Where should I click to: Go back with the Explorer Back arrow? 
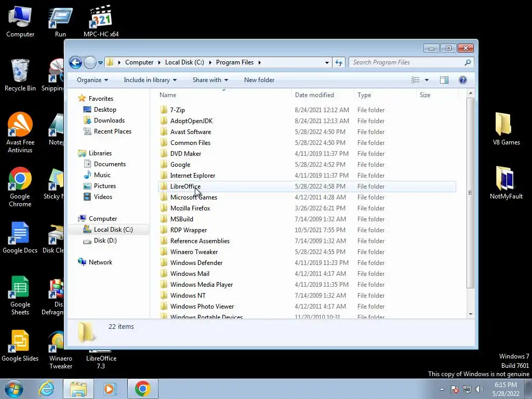pos(75,62)
